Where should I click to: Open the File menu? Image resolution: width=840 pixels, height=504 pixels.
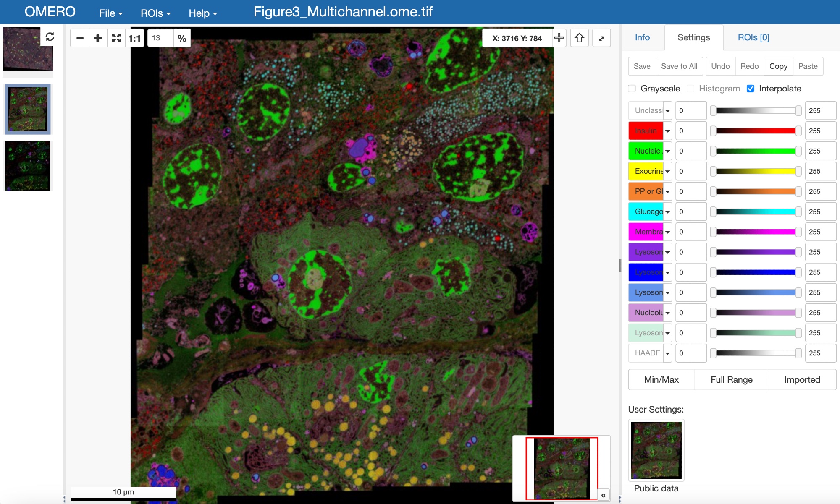111,13
